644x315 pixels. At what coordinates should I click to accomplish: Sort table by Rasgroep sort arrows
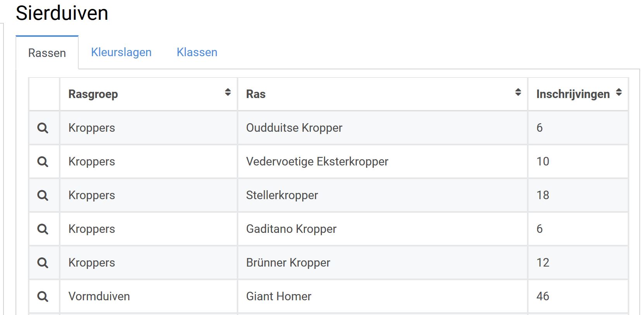[228, 92]
